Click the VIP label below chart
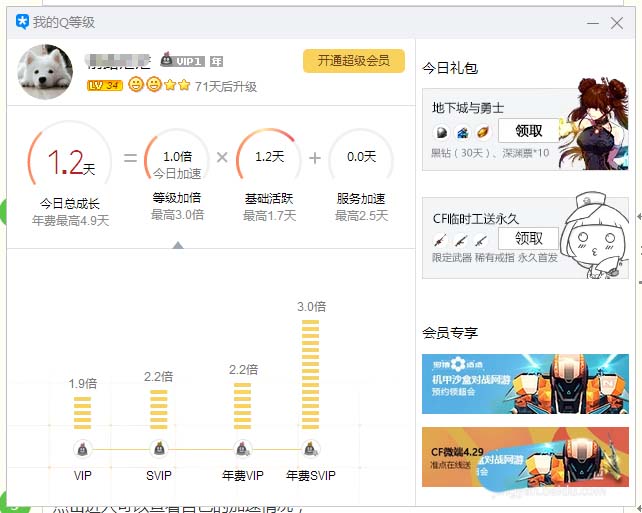 82,475
